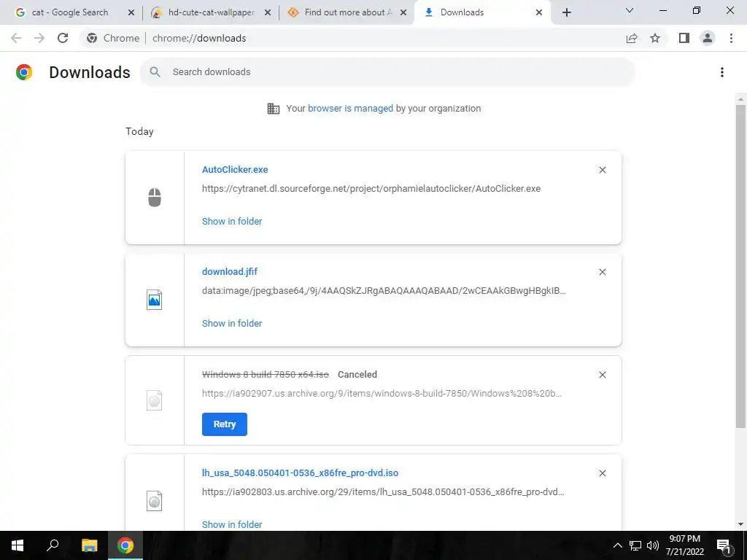Go back using the back arrow
This screenshot has width=747, height=560.
(x=16, y=38)
